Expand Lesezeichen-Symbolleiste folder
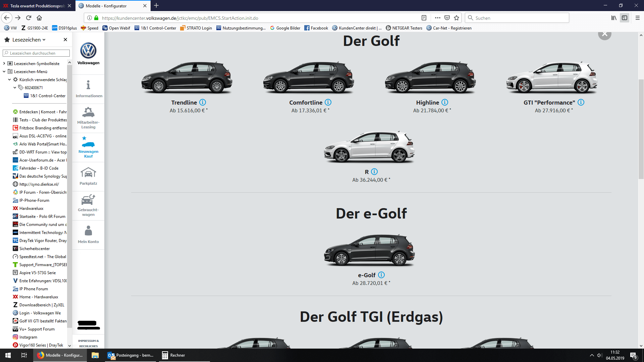Viewport: 644px width, 362px height. pyautogui.click(x=4, y=63)
